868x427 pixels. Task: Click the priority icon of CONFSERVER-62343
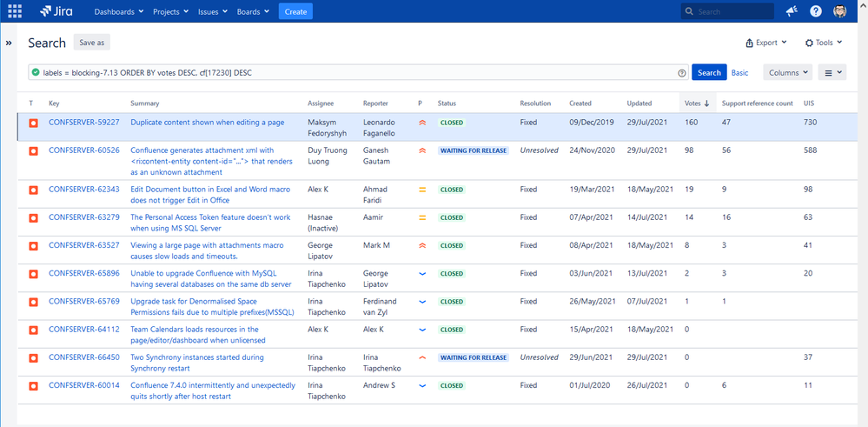pyautogui.click(x=422, y=190)
